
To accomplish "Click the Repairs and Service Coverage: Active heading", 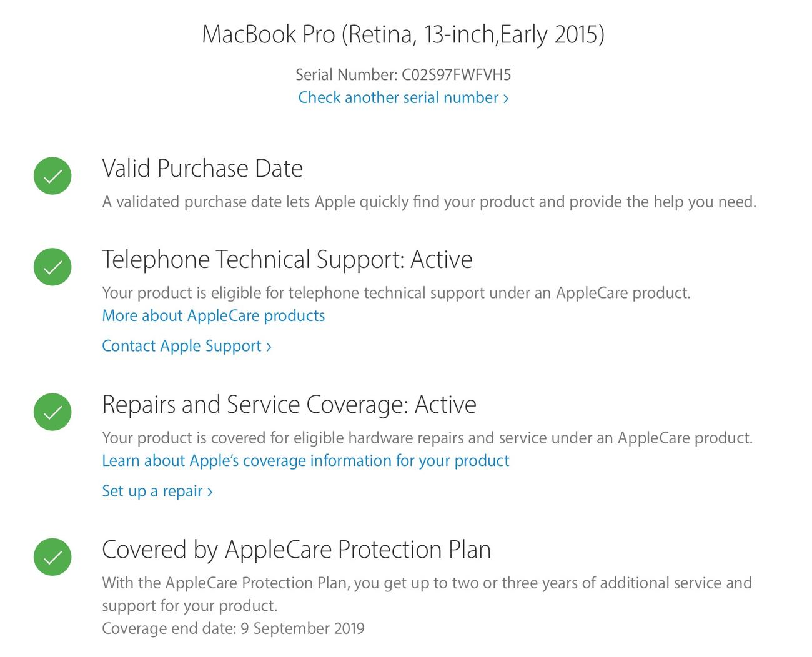I will click(289, 405).
